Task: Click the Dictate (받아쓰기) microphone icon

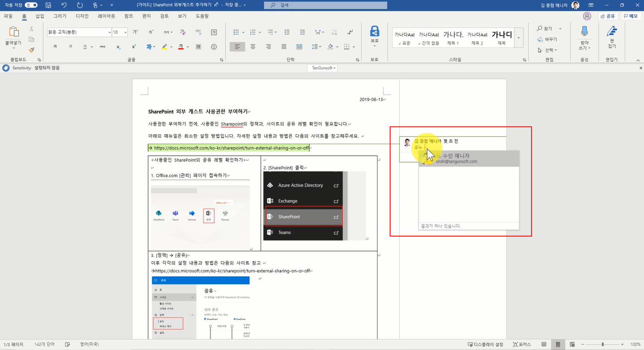Action: click(x=584, y=31)
